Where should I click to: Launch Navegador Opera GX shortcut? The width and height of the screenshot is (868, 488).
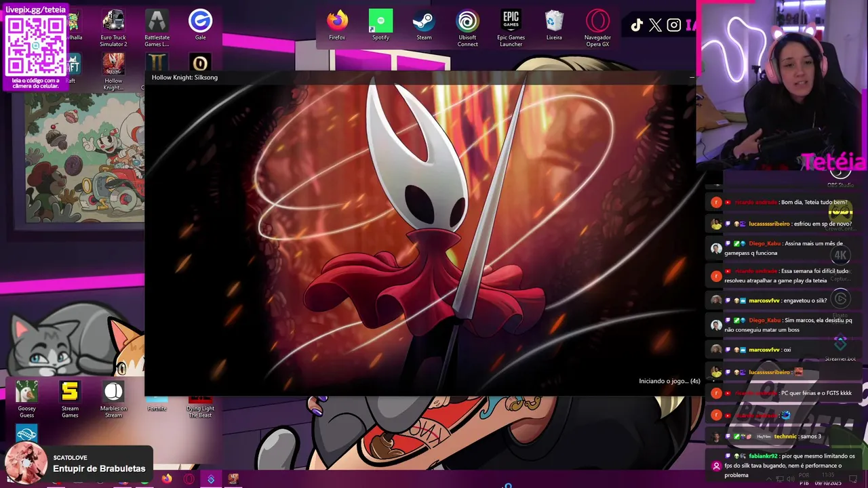click(597, 28)
